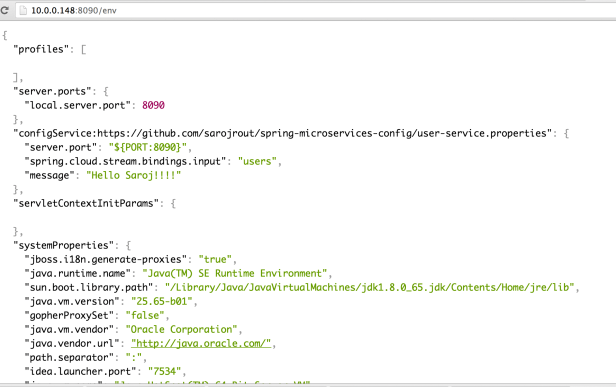Select the jdk1.8.0_65 library path value

tap(369, 288)
